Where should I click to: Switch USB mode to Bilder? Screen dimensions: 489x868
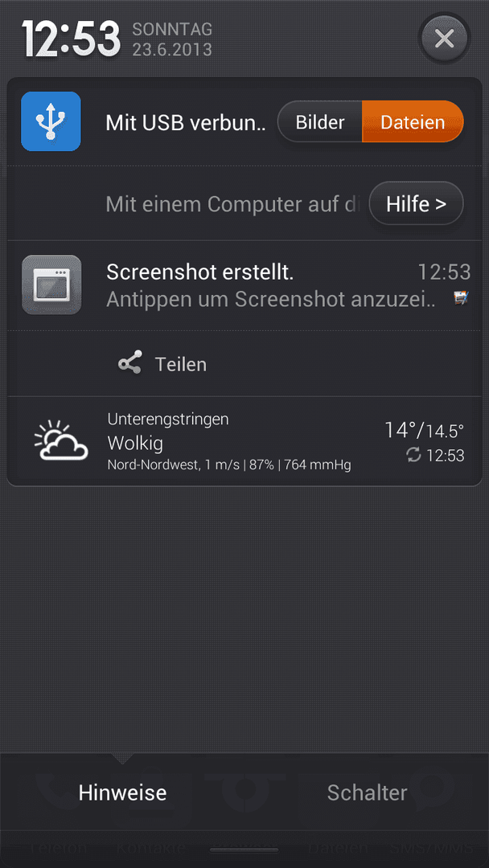click(320, 122)
